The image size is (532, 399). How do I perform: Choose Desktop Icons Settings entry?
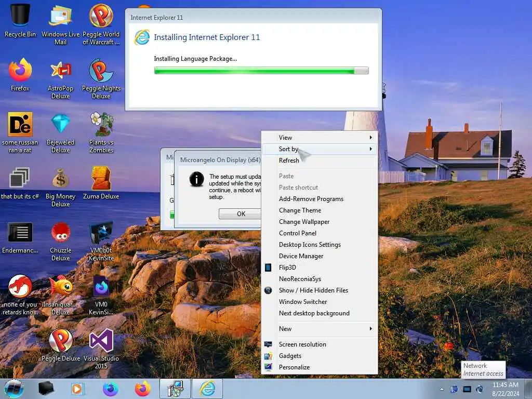click(320, 245)
